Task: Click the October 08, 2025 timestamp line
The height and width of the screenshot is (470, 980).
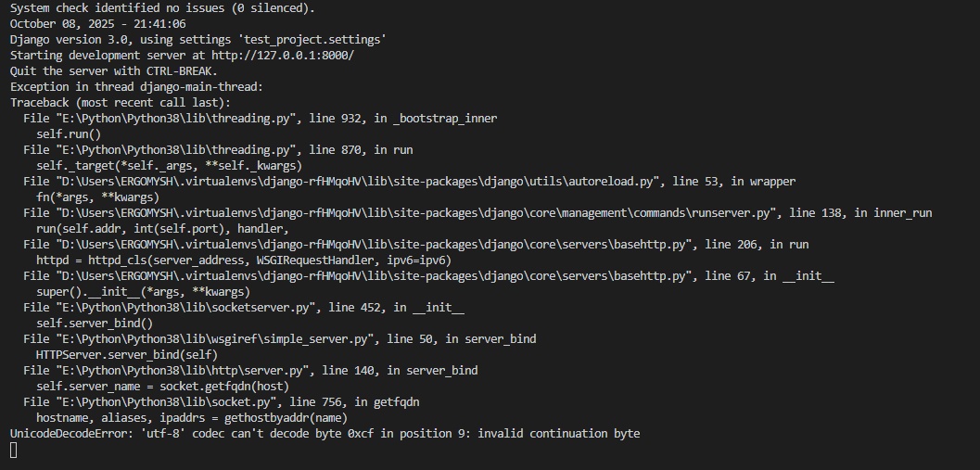Action: pos(97,24)
